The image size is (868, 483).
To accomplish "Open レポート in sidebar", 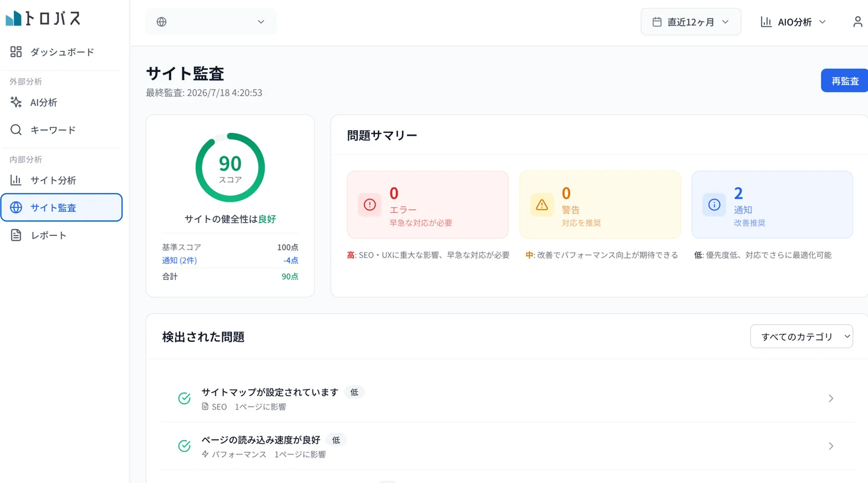I will point(62,235).
